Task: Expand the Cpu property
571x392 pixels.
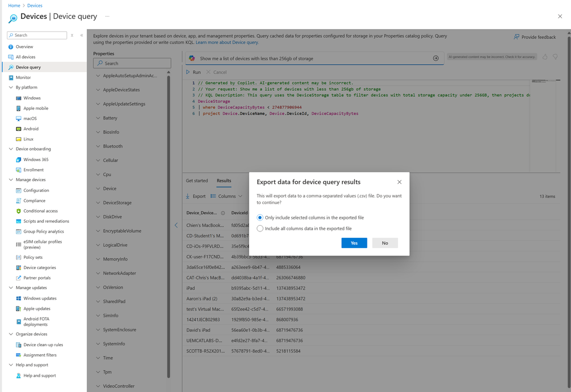Action: pyautogui.click(x=98, y=174)
